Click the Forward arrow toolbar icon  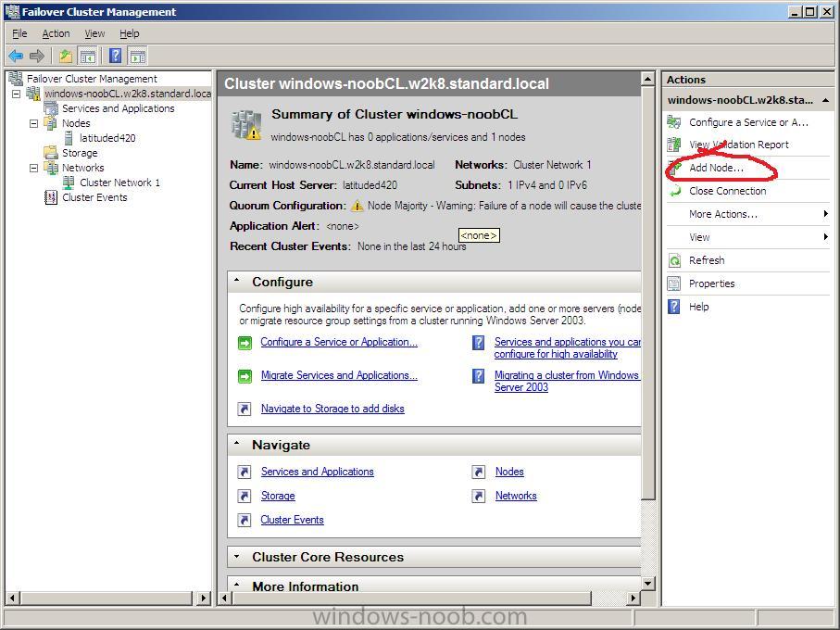(x=36, y=56)
